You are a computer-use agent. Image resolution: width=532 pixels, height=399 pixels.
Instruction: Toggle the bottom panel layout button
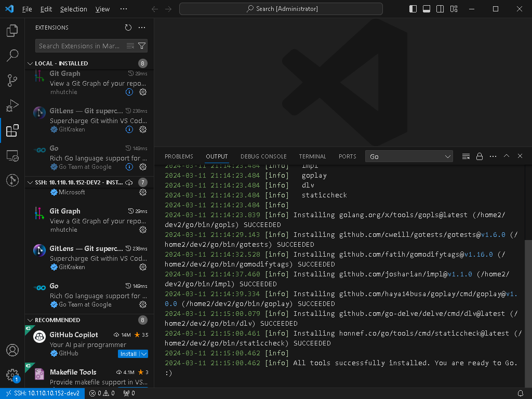coord(427,9)
